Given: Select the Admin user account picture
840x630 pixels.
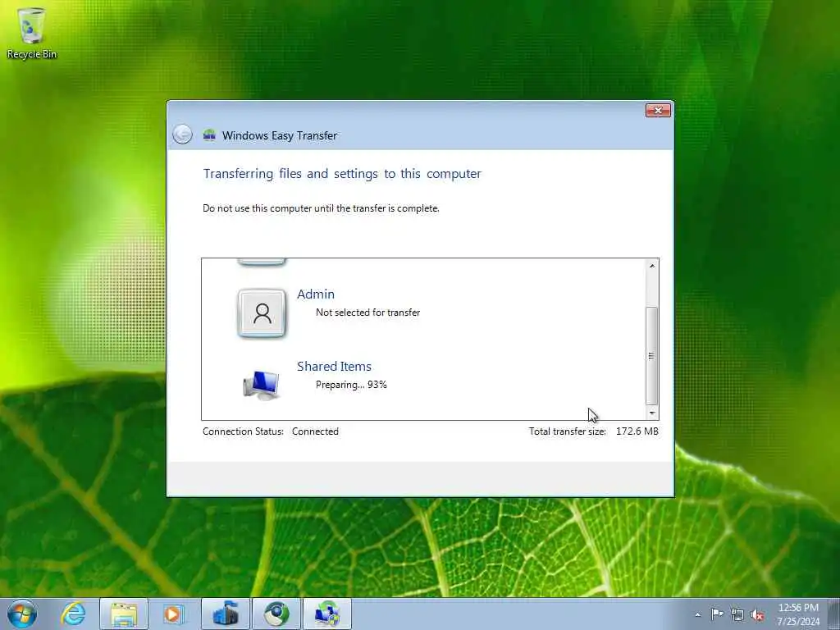Looking at the screenshot, I should (x=262, y=313).
